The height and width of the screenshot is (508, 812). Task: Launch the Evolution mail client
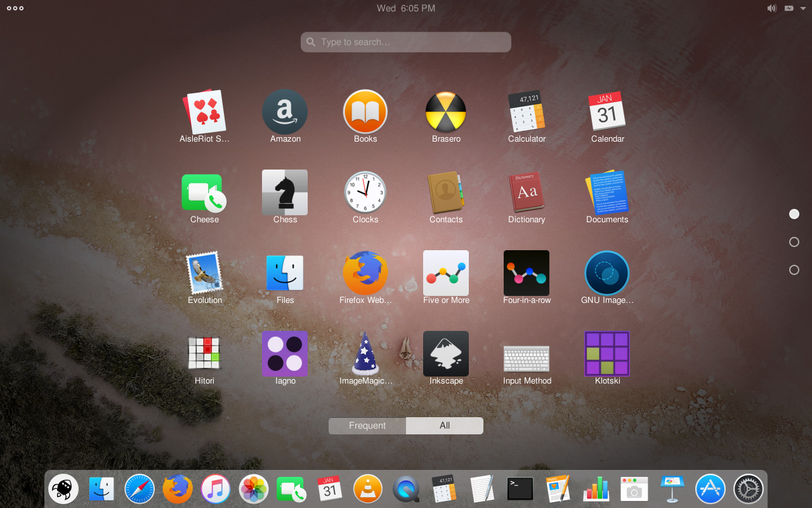(x=205, y=273)
